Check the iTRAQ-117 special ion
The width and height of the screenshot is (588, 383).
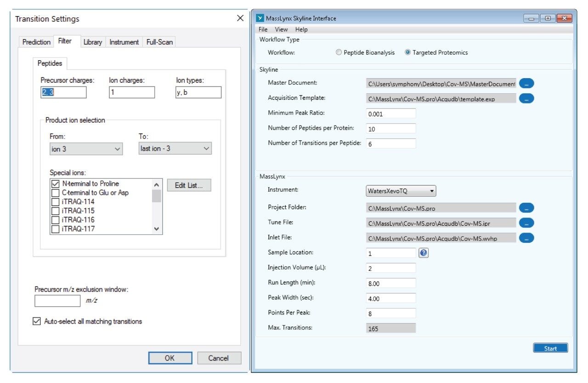point(56,229)
